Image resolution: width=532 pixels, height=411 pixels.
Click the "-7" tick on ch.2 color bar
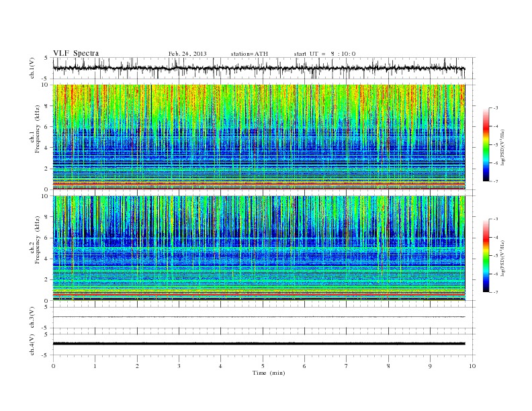pyautogui.click(x=496, y=292)
